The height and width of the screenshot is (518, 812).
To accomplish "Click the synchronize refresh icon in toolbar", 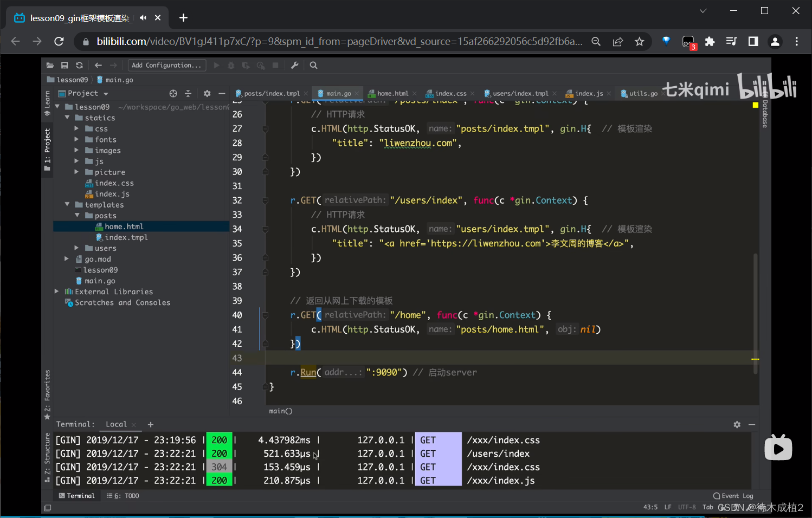I will pos(79,66).
